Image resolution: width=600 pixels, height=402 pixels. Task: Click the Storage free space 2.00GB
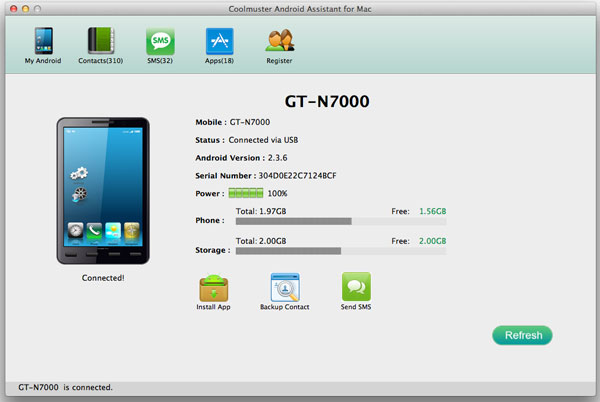coord(432,241)
